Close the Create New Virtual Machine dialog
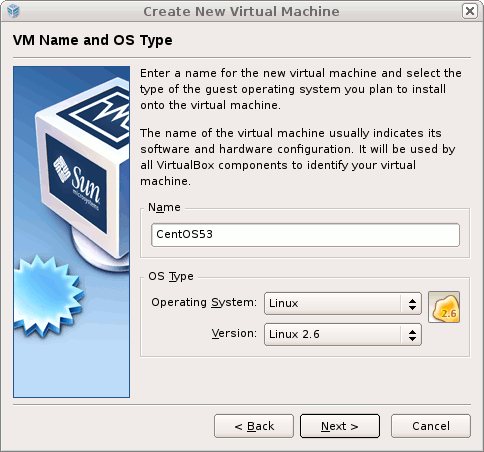This screenshot has height=452, width=484. [x=470, y=11]
